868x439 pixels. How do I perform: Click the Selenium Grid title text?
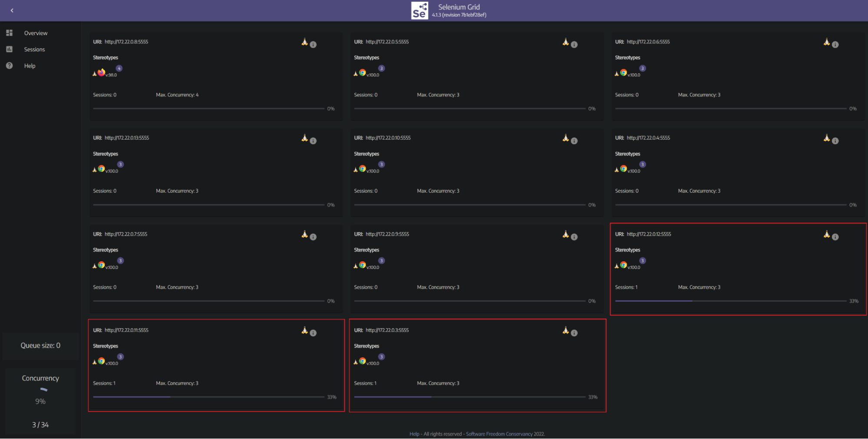point(459,7)
